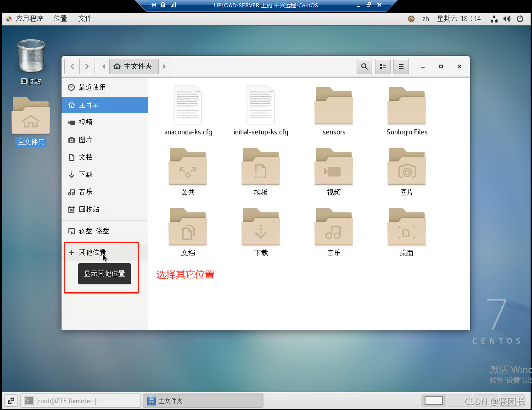Open the volume speaker icon
This screenshot has width=532, height=410.
(507, 19)
